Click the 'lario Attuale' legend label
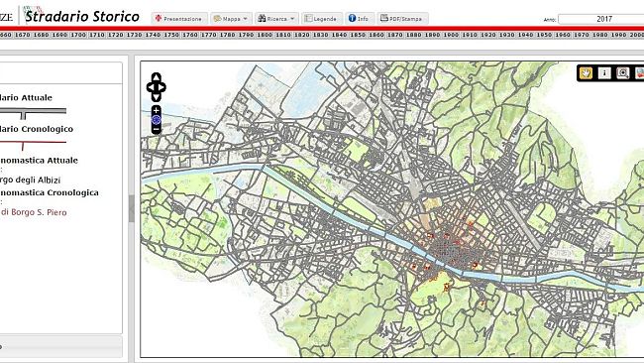The width and height of the screenshot is (644, 363). tap(27, 97)
